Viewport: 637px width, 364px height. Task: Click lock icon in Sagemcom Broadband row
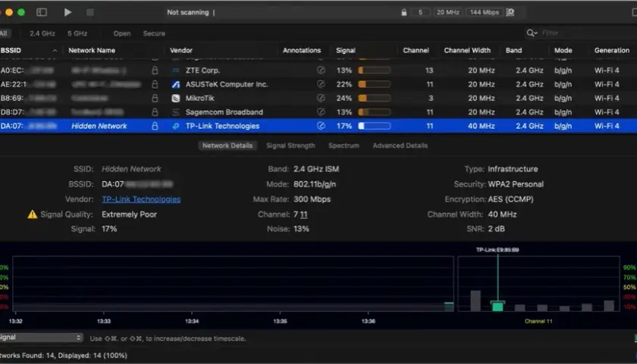click(x=155, y=111)
